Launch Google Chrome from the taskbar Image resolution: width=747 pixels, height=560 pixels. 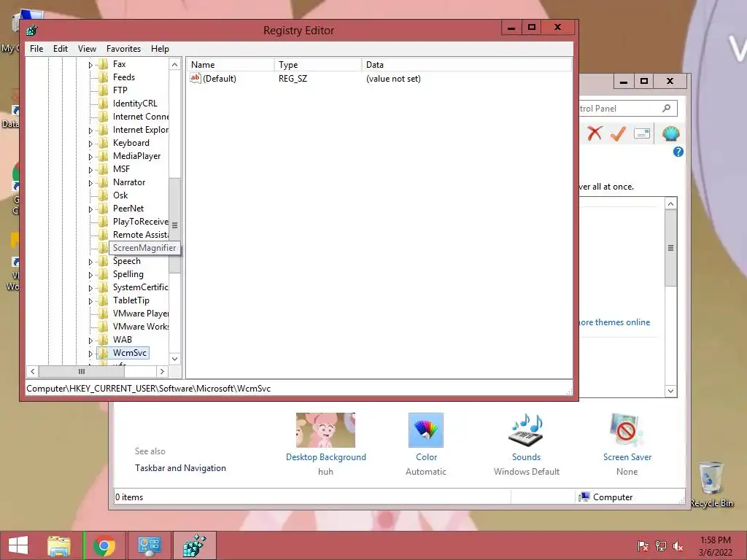click(104, 545)
